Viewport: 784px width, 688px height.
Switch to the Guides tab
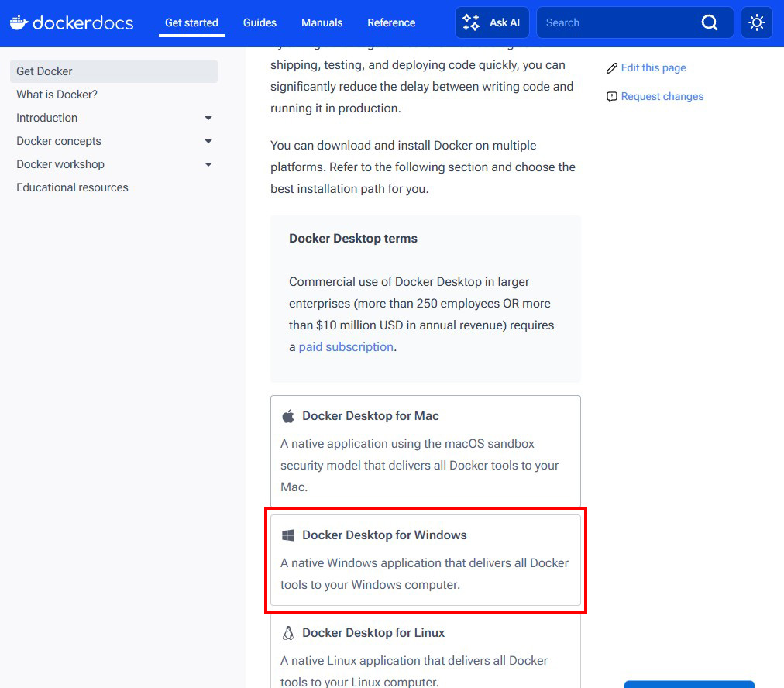click(x=260, y=22)
